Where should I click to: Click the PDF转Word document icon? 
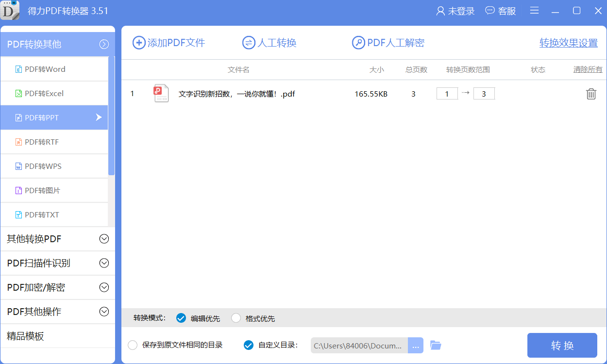(19, 69)
